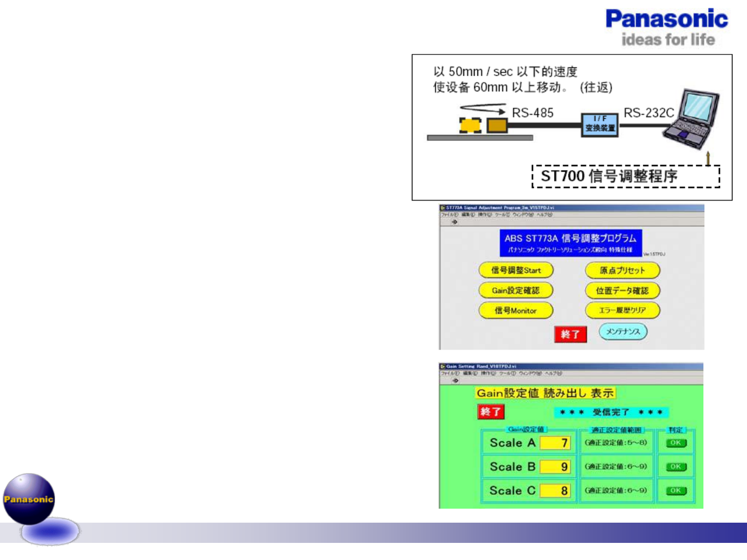Click the laptop computer picture in the diagram

tap(691, 119)
